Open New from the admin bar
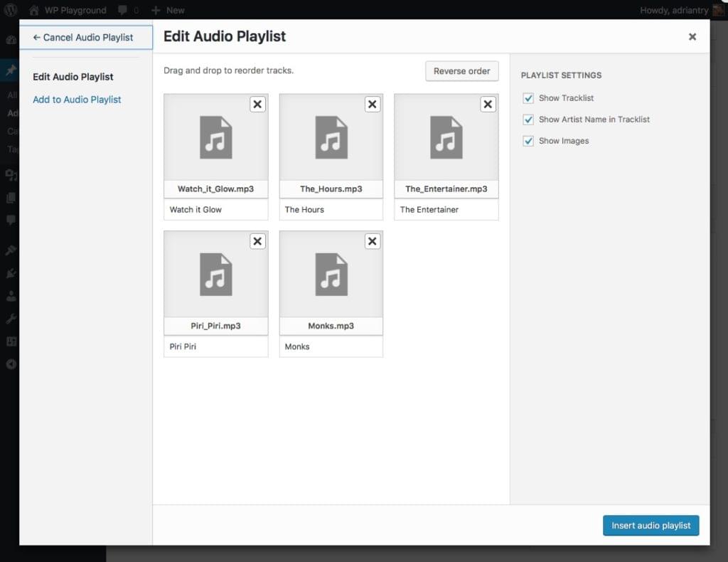 (x=168, y=10)
